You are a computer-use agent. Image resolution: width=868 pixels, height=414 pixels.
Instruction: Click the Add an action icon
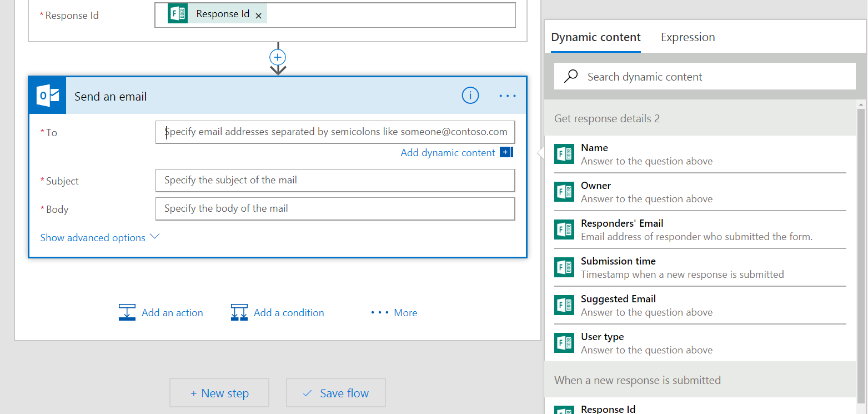click(x=127, y=312)
